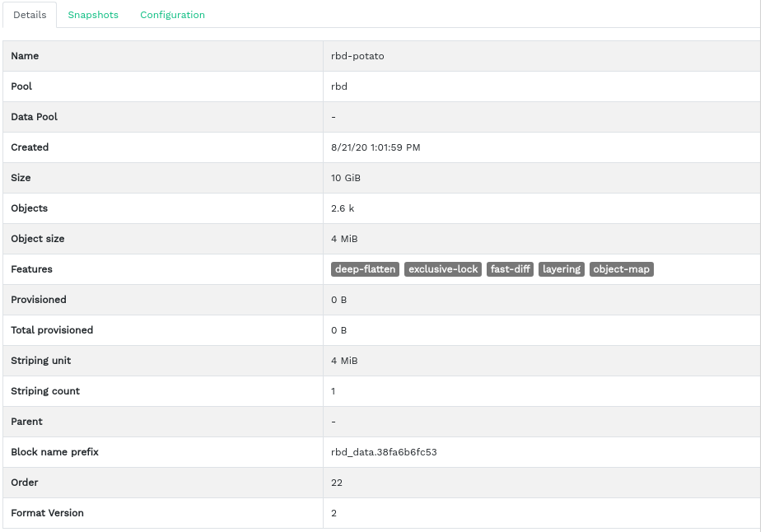Select the Striping unit row label
Viewport: 765px width, 532px height.
click(x=41, y=361)
